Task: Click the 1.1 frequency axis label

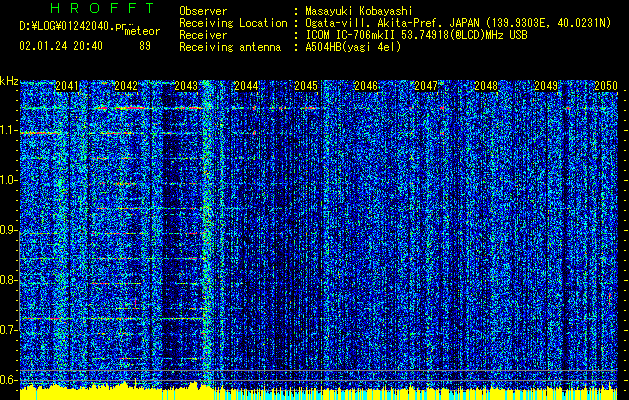Action: tap(8, 131)
